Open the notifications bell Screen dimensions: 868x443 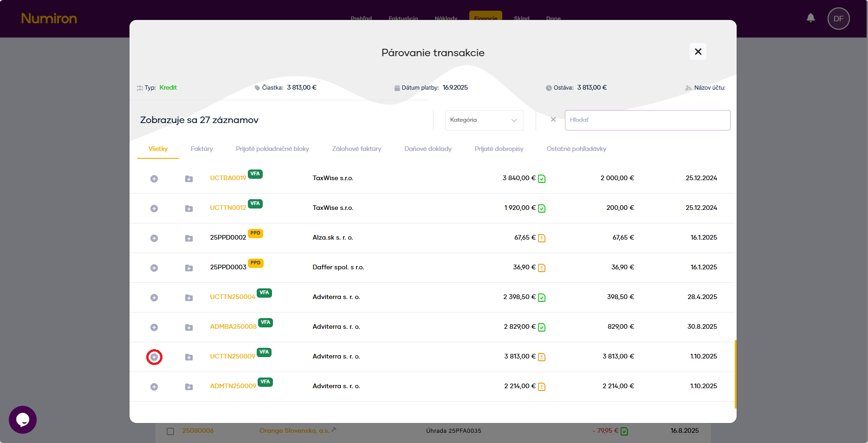click(x=810, y=18)
